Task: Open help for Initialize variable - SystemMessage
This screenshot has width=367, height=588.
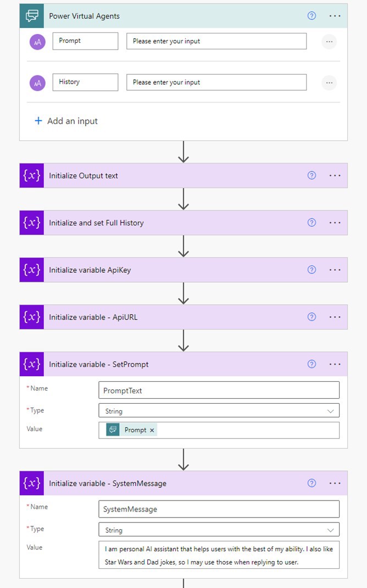Action: (x=312, y=483)
